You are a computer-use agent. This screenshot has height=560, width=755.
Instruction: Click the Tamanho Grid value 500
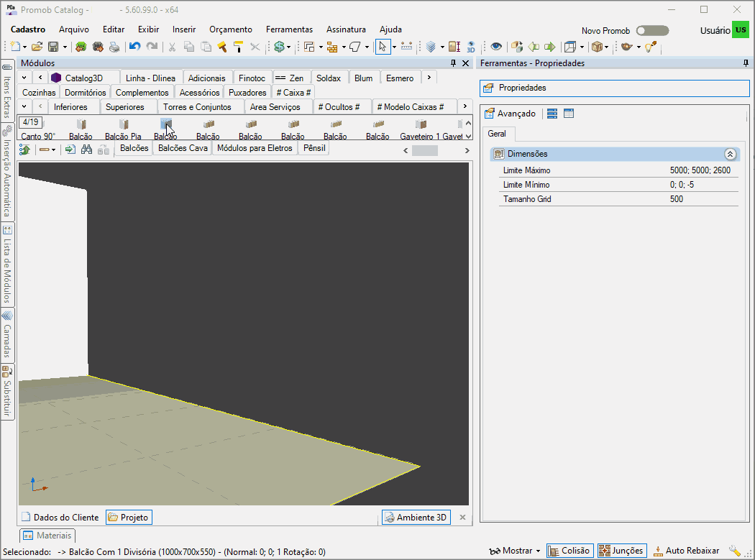(x=677, y=199)
